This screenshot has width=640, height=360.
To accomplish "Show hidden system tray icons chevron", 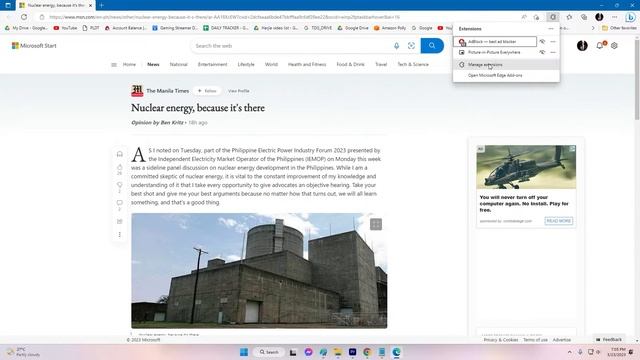I will (569, 352).
